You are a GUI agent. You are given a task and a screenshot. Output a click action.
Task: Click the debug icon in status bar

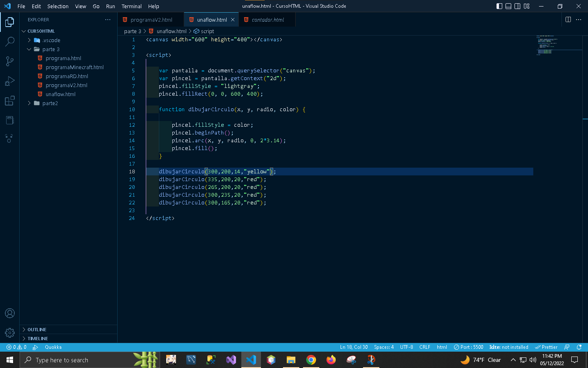click(x=36, y=347)
